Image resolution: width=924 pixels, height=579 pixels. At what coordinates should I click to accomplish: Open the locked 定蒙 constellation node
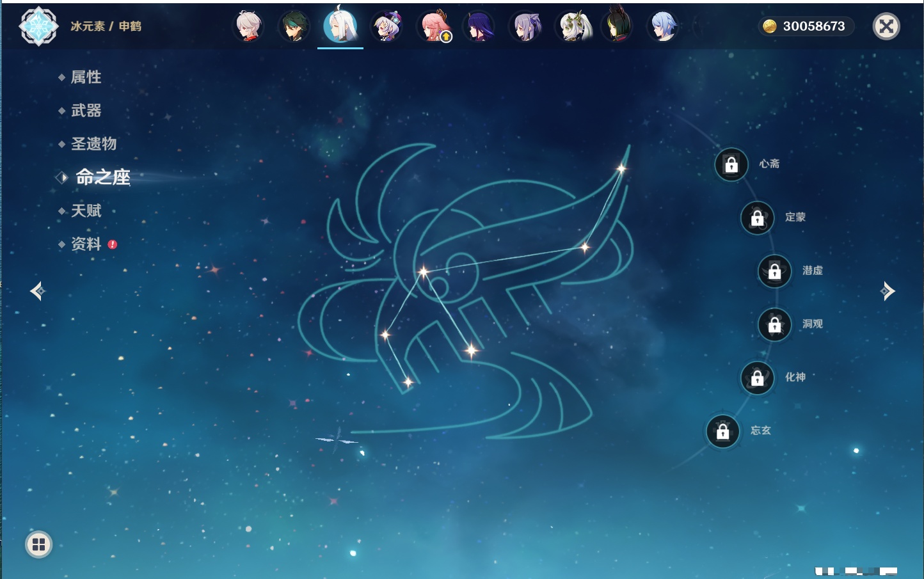point(758,218)
